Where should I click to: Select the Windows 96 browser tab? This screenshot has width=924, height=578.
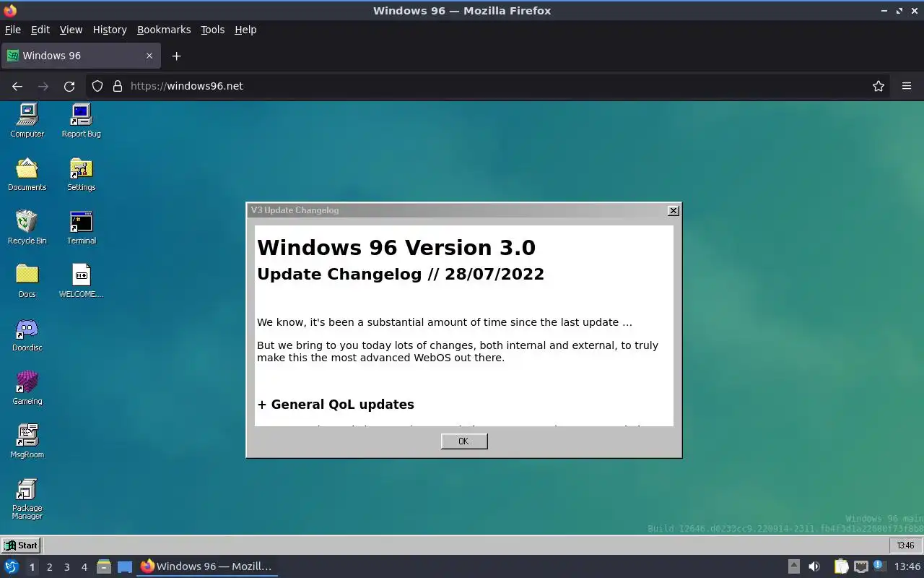(x=81, y=56)
